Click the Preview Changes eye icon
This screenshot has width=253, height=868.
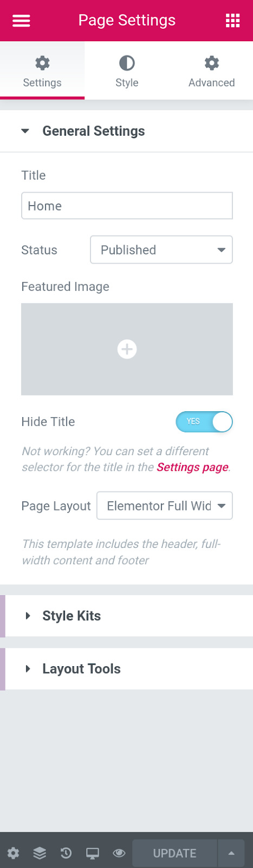coord(119,853)
